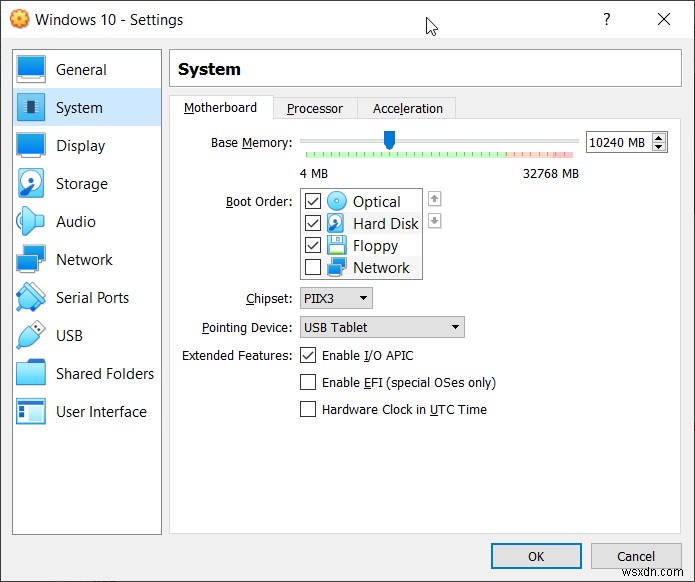This screenshot has height=582, width=695.
Task: Open Display settings monitor icon
Action: (31, 145)
